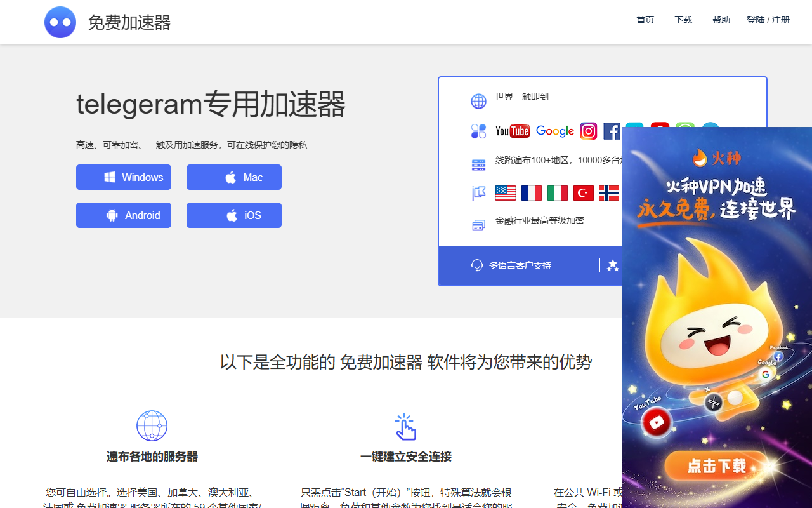Screen dimensions: 812x508
Task: Click the tap-hand icon above 一键建立安全连接
Action: (x=405, y=427)
